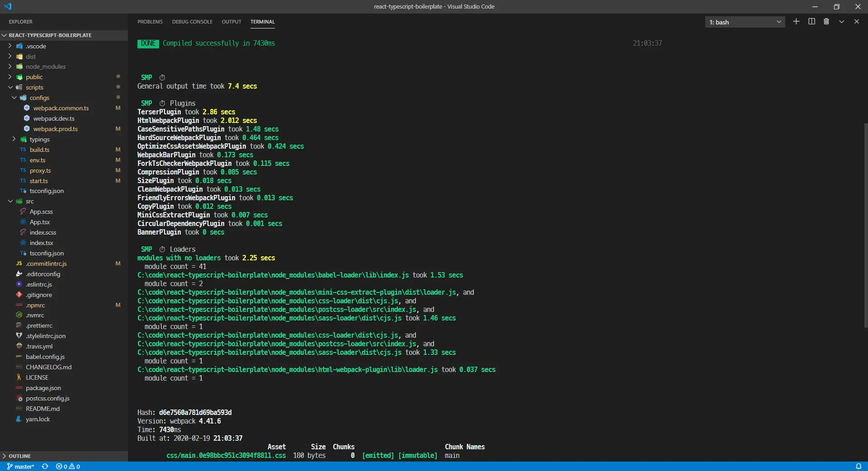Create a new terminal with plus icon
The height and width of the screenshot is (471, 868).
796,22
